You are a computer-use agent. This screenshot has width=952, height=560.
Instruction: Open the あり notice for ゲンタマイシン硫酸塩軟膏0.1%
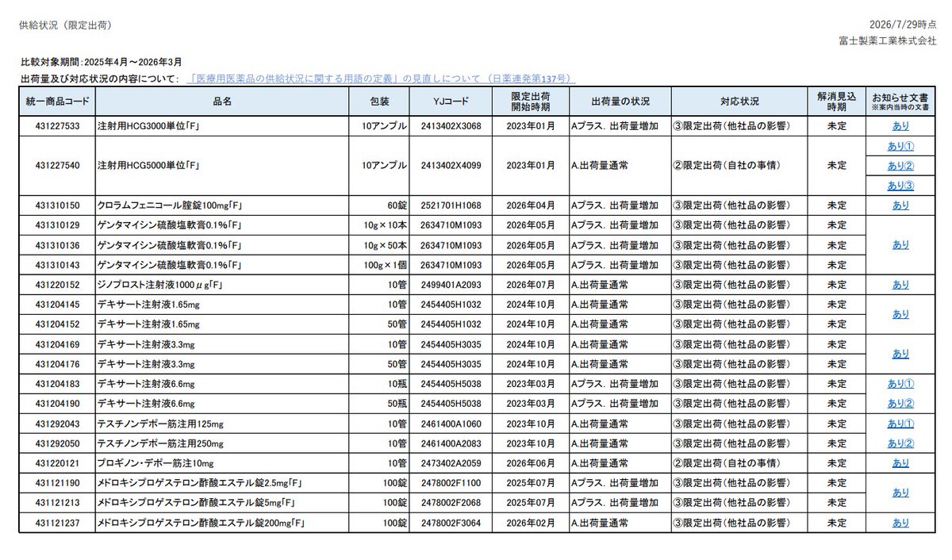click(900, 245)
